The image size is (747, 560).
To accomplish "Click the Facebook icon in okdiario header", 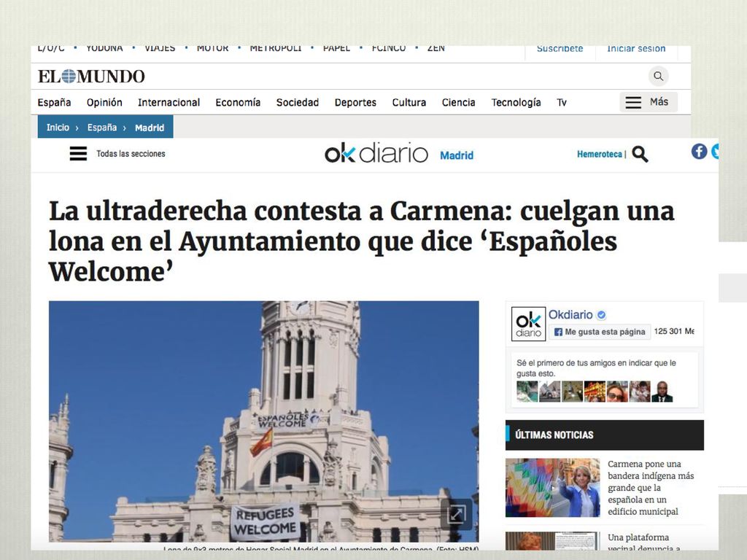I will (x=699, y=152).
